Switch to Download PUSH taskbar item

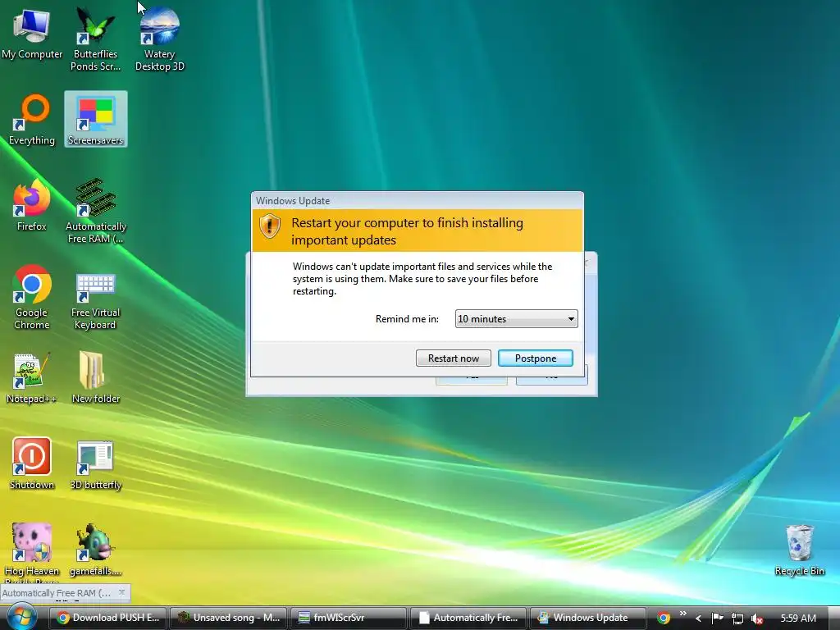(109, 618)
